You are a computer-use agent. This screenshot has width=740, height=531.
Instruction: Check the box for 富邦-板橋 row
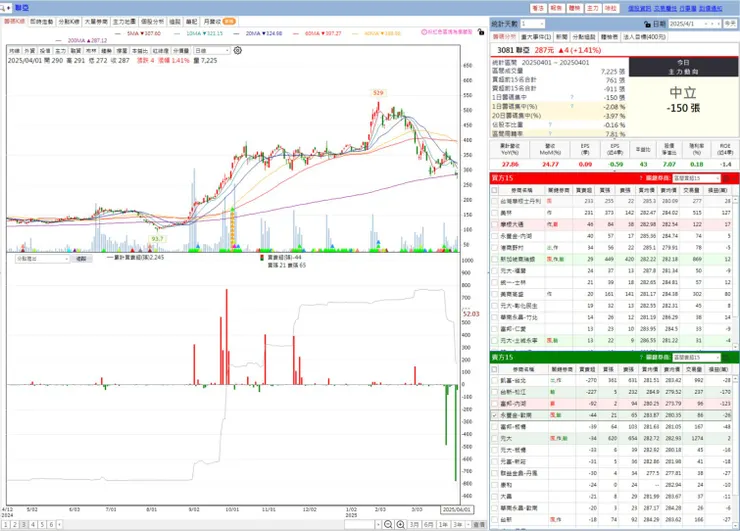494,427
